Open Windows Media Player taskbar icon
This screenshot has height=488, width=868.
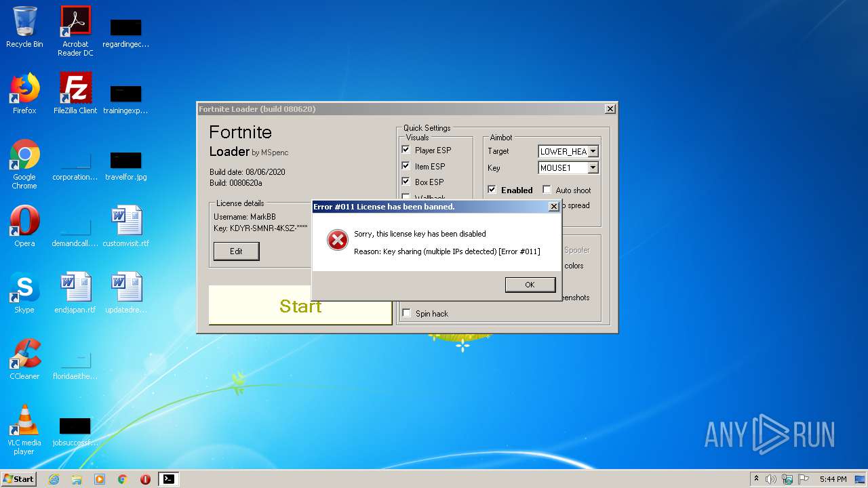tap(100, 479)
